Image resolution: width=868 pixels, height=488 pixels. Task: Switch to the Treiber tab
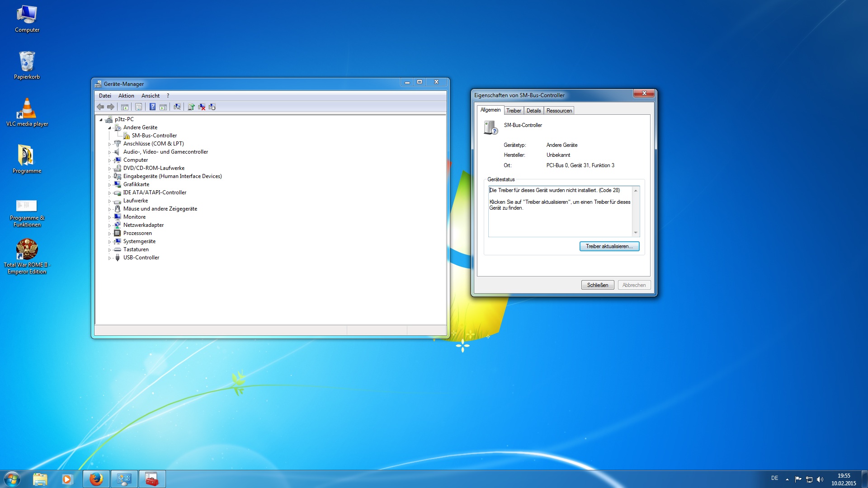pos(514,111)
